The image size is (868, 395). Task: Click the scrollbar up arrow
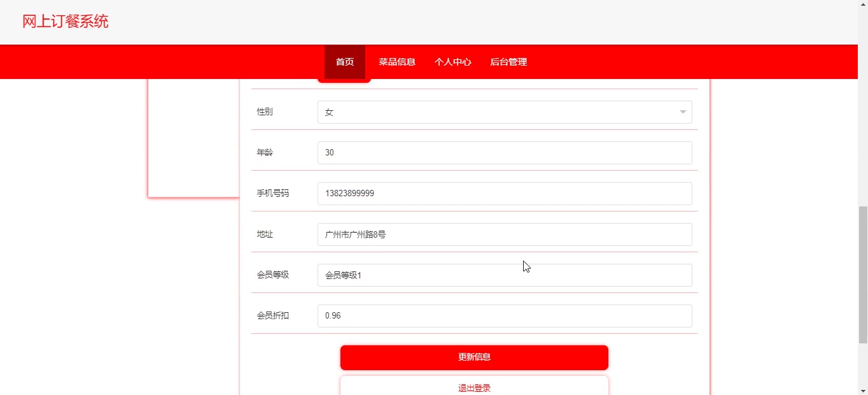(863, 4)
